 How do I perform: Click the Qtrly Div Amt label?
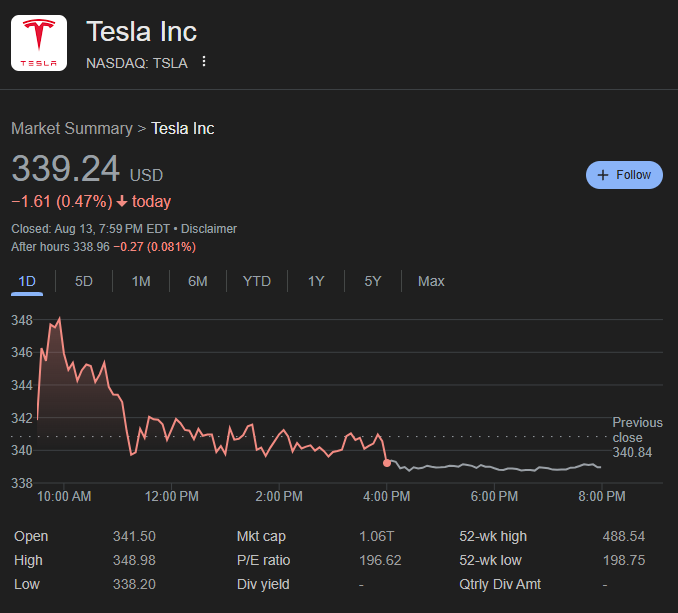500,584
